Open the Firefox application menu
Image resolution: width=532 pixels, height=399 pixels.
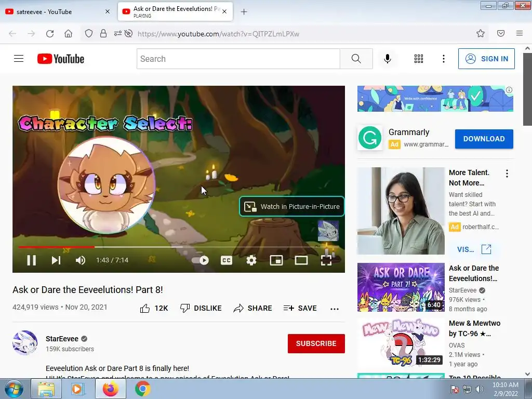pyautogui.click(x=520, y=33)
